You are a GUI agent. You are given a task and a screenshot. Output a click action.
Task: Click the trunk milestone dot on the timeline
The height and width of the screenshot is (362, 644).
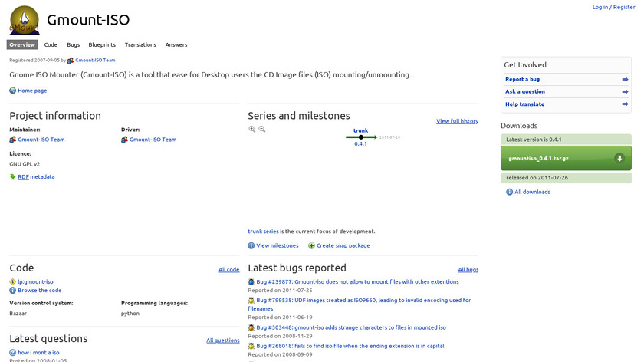pos(360,137)
